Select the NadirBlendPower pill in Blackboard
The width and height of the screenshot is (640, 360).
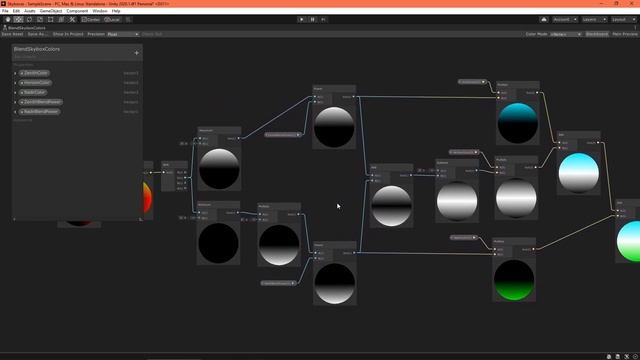point(40,112)
